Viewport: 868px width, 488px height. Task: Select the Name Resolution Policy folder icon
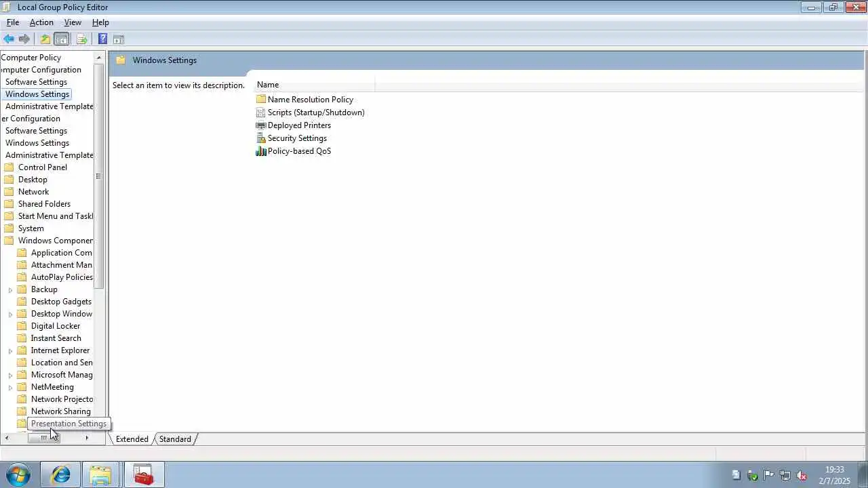click(261, 99)
